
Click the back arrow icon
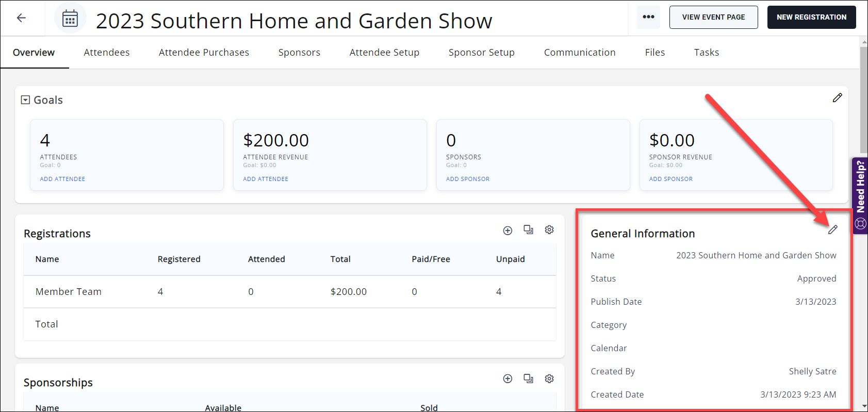coord(21,18)
